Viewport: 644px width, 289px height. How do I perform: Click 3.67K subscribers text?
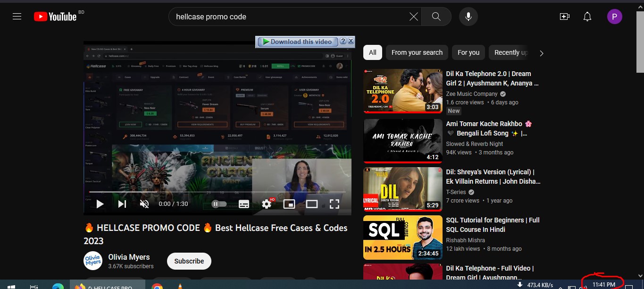(x=131, y=266)
